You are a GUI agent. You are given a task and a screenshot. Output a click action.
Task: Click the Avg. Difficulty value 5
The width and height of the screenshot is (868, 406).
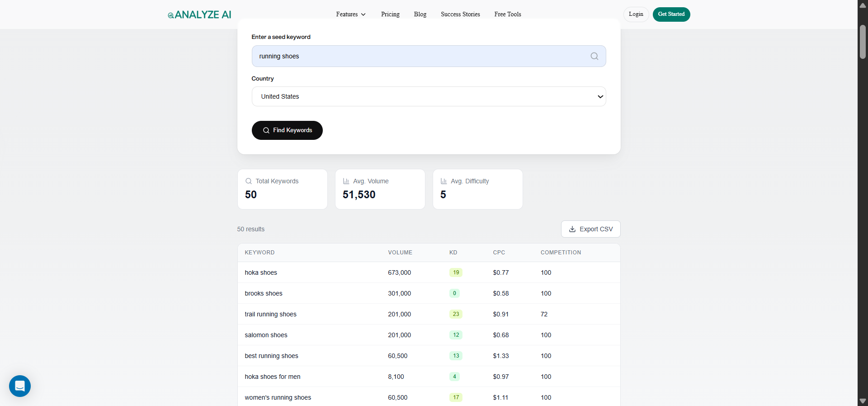(443, 195)
